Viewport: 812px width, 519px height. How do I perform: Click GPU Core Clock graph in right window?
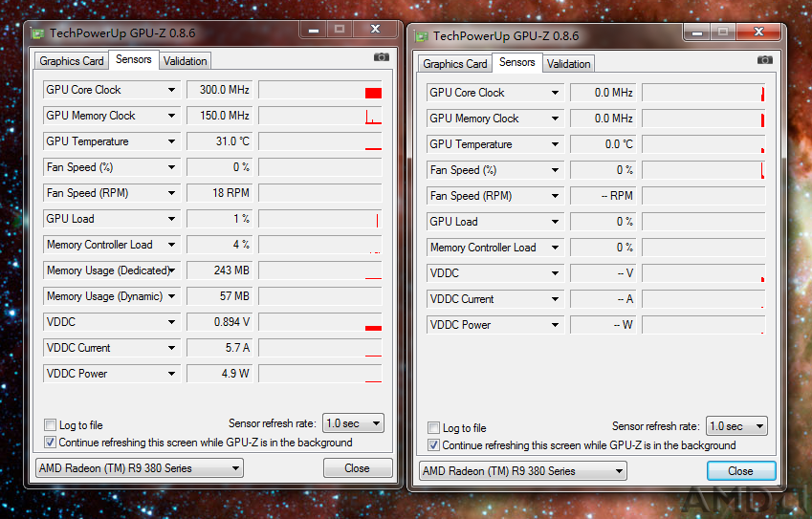click(703, 93)
